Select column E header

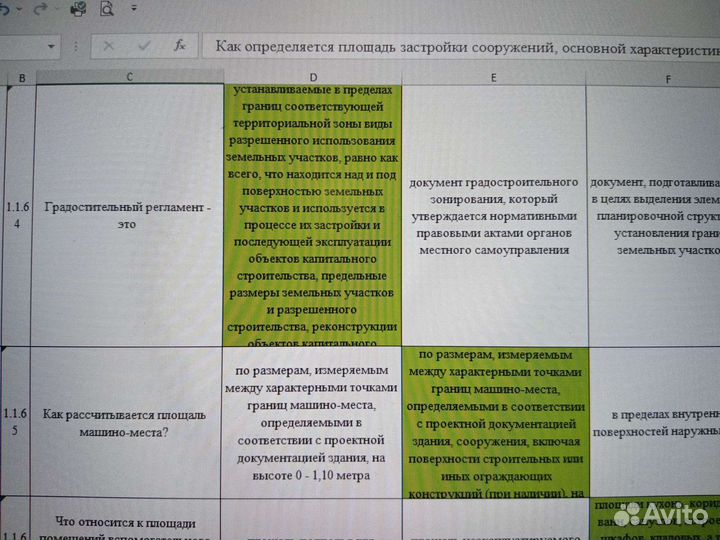tap(493, 78)
